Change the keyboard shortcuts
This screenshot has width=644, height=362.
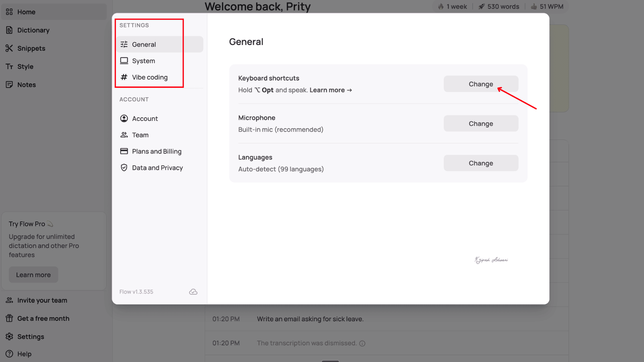[x=481, y=84]
